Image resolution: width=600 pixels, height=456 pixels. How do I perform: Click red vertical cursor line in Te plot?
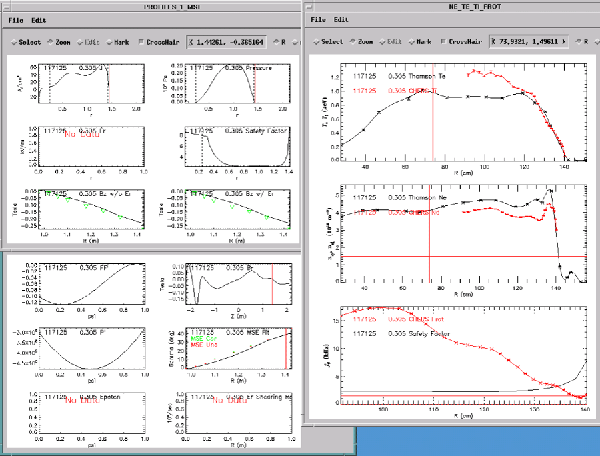pyautogui.click(x=433, y=112)
